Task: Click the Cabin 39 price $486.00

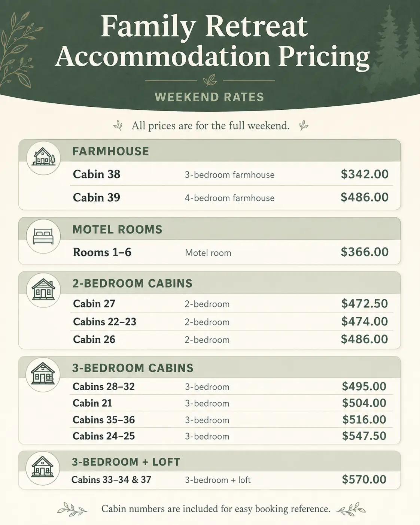Action: (365, 197)
